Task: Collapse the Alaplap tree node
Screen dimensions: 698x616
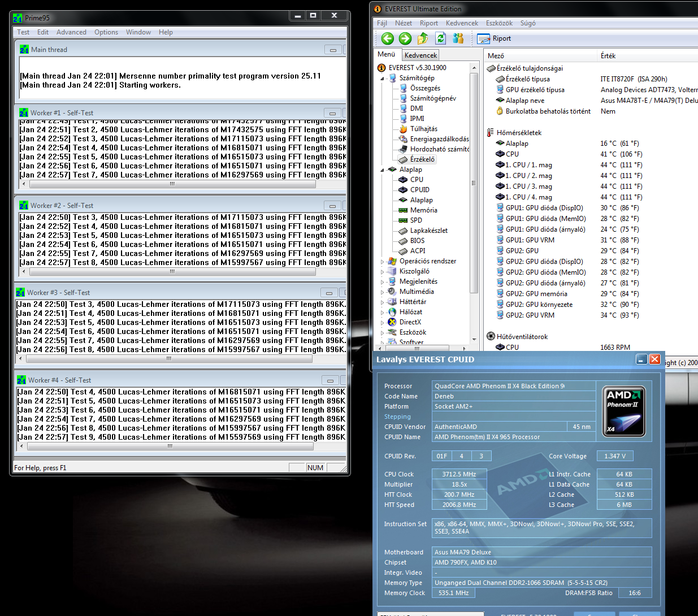Action: (x=383, y=170)
